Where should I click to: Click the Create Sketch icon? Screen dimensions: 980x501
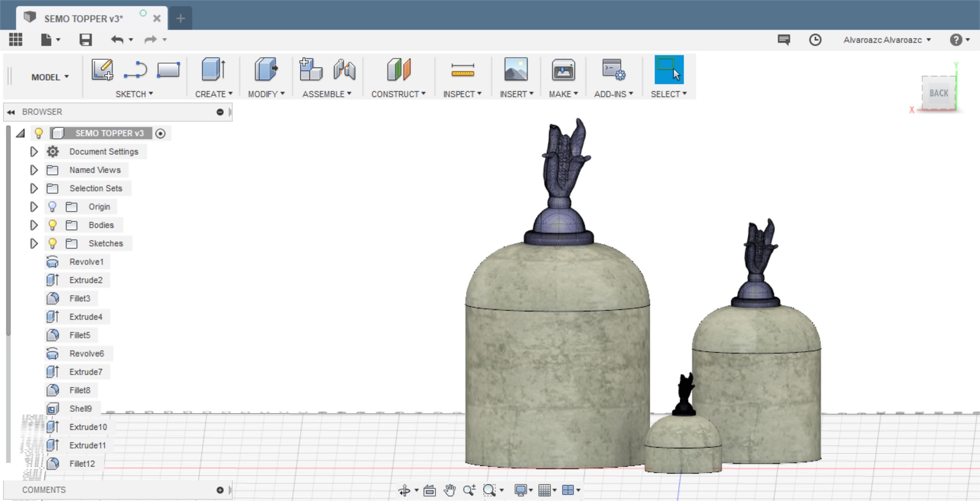[102, 69]
